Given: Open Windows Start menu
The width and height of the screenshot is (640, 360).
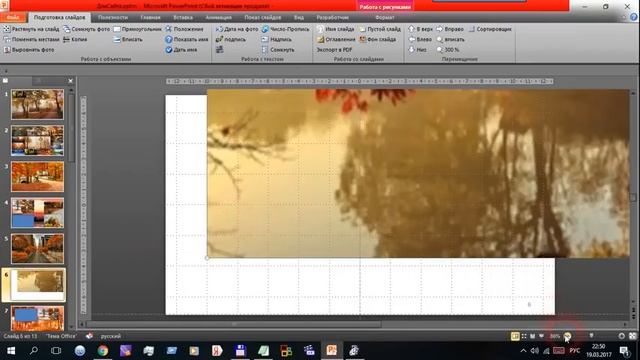Looking at the screenshot, I should (11, 351).
